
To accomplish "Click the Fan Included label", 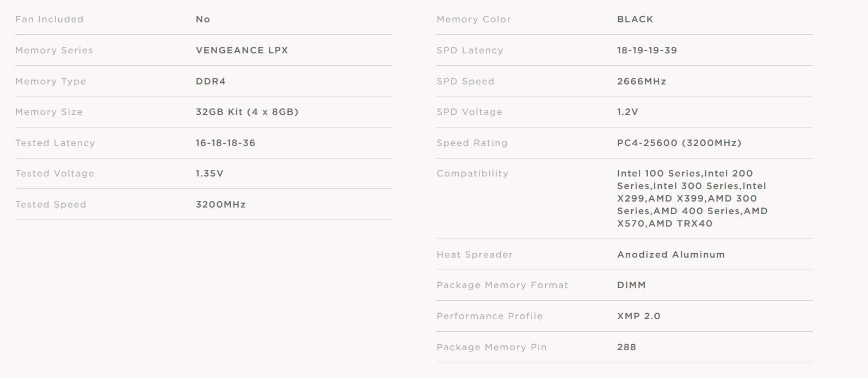I will coord(50,20).
